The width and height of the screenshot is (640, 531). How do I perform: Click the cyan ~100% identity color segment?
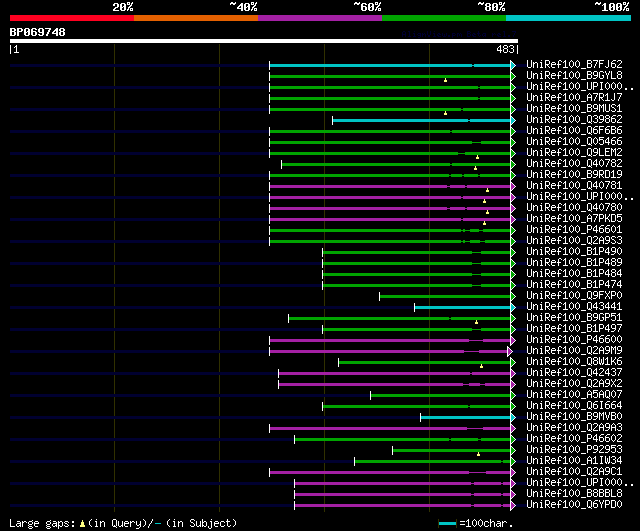point(569,18)
